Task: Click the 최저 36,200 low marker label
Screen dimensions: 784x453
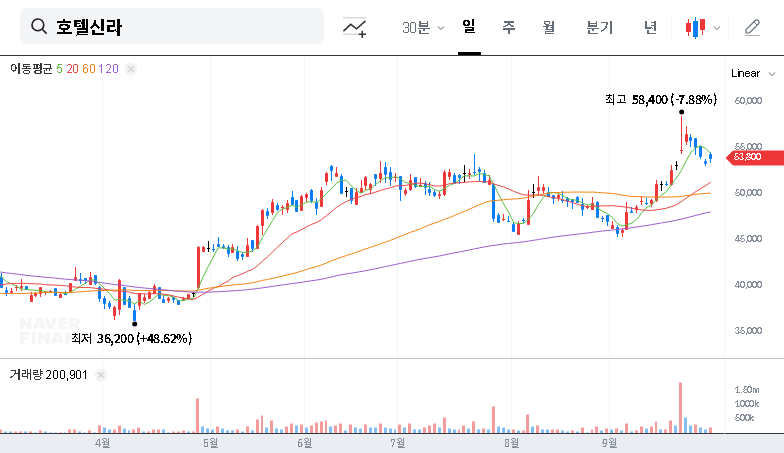Action: (x=132, y=338)
